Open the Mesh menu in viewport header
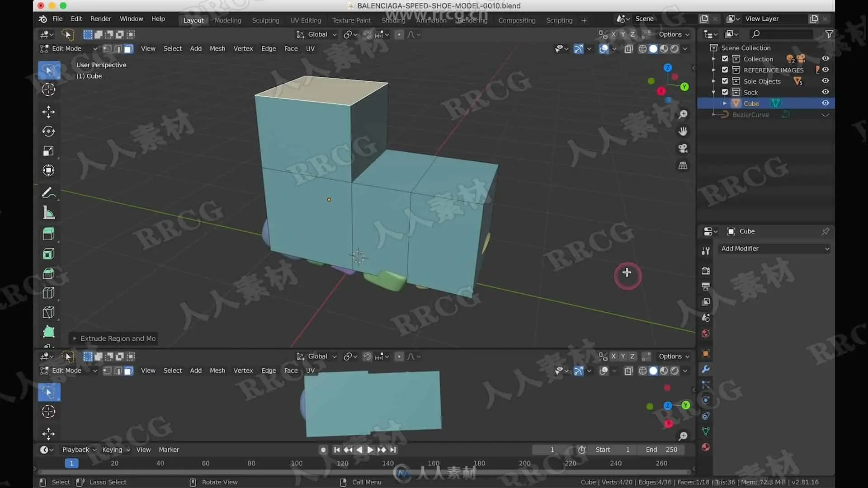This screenshot has height=488, width=868. tap(217, 48)
